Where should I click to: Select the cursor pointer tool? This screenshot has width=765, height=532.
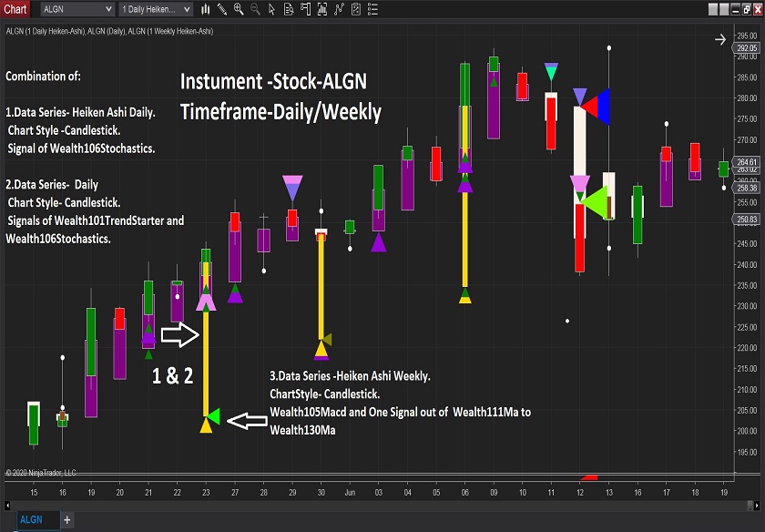(x=271, y=9)
